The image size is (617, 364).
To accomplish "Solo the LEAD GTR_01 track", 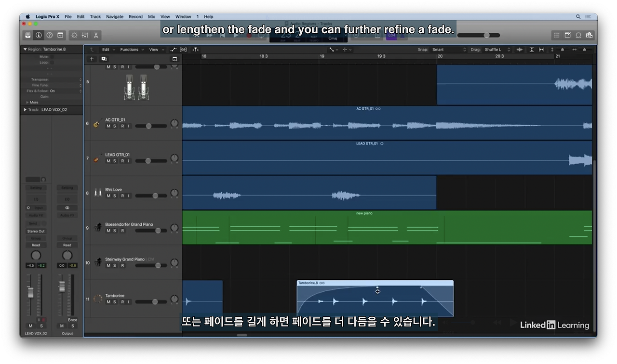I will coord(115,161).
